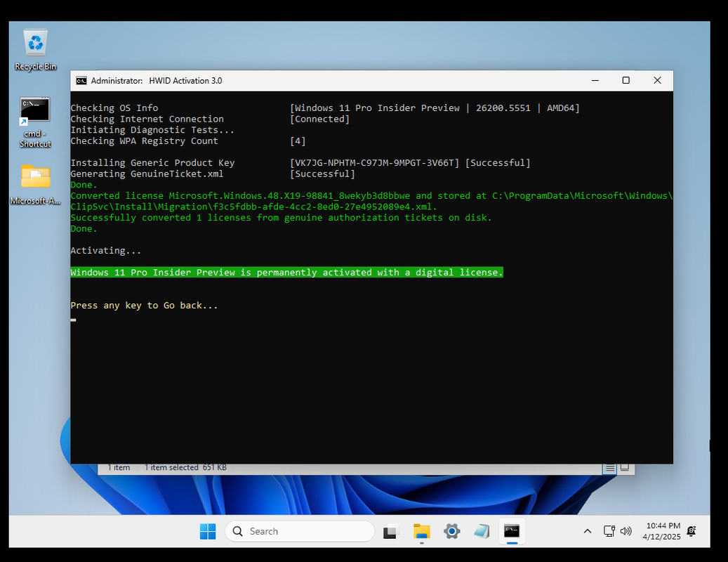Image resolution: width=728 pixels, height=562 pixels.
Task: Open network status tray icon
Action: [609, 531]
